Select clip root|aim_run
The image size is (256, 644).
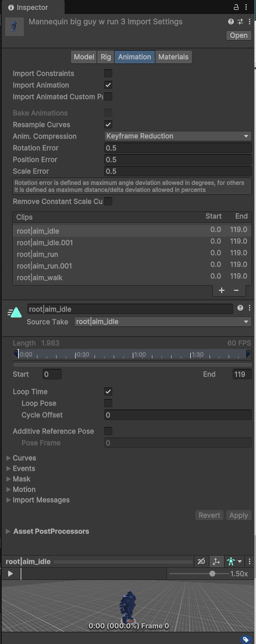pos(132,254)
